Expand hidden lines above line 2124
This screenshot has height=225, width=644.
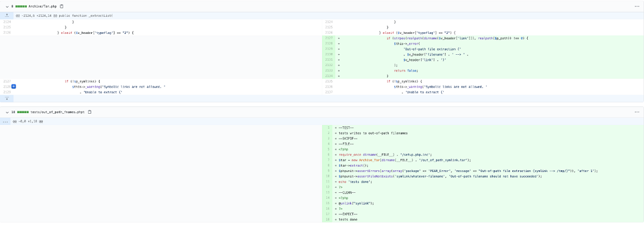tap(7, 15)
